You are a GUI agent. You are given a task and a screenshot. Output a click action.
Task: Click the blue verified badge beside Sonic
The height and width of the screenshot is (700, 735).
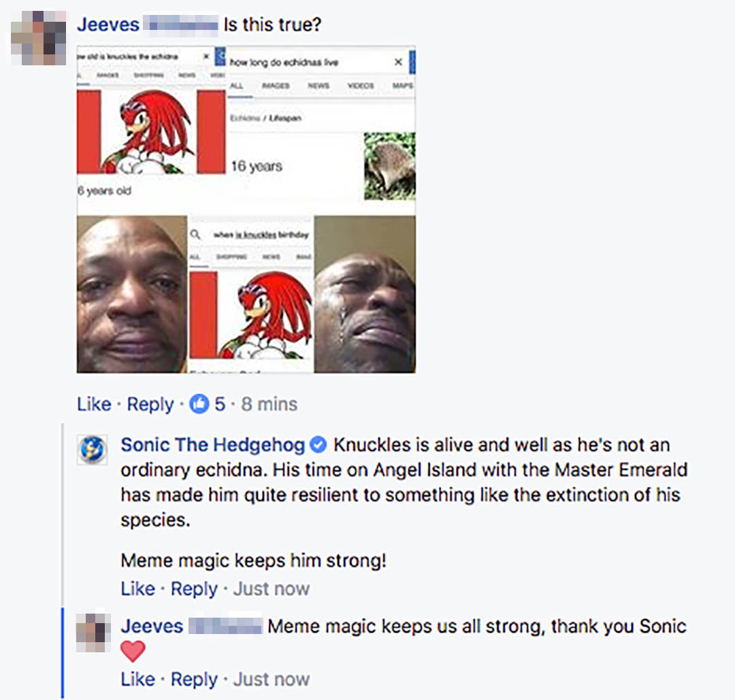tap(318, 445)
